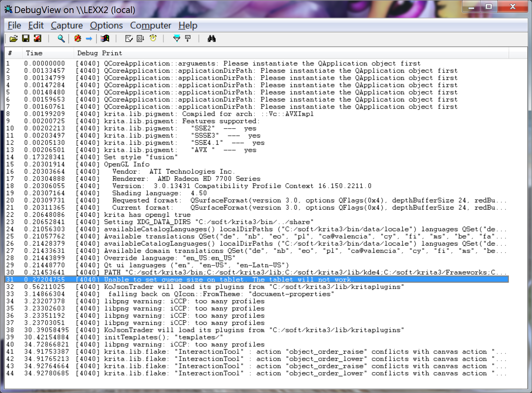Select row 8 'Compiled for arch: ::Vc::AVXImpl'

point(257,114)
